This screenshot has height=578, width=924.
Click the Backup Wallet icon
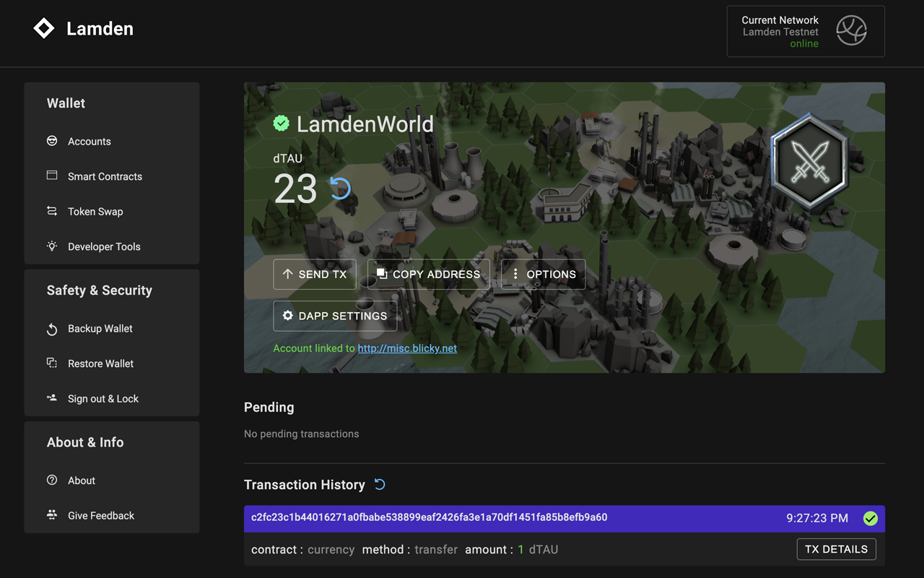51,329
